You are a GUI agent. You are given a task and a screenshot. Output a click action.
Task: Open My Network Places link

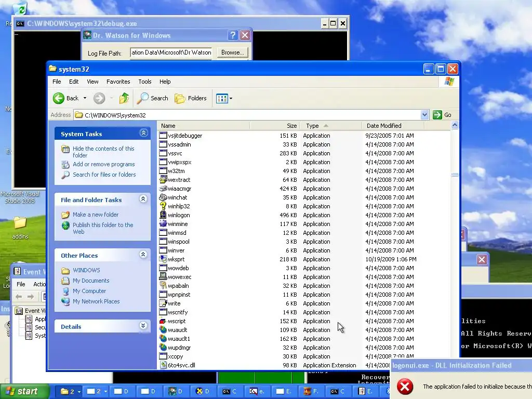pos(96,301)
